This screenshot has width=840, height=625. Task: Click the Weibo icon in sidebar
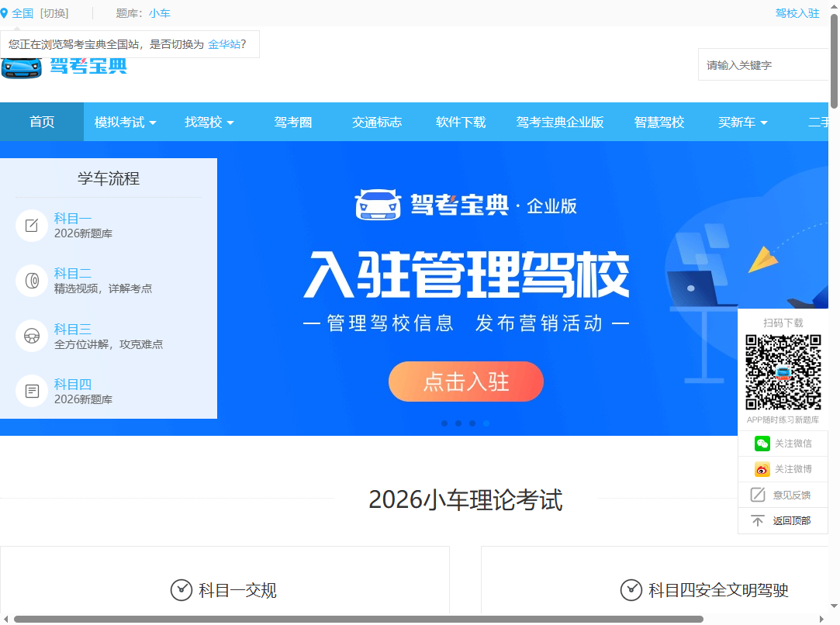[x=762, y=469]
